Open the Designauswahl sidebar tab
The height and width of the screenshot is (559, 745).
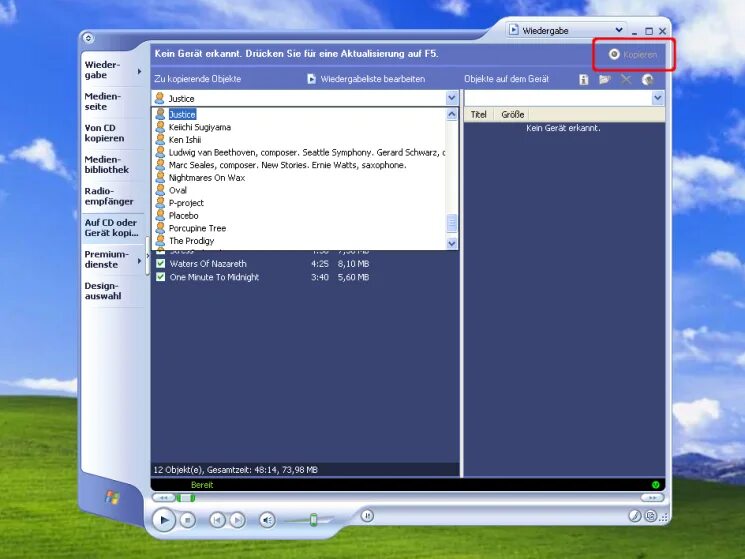103,291
